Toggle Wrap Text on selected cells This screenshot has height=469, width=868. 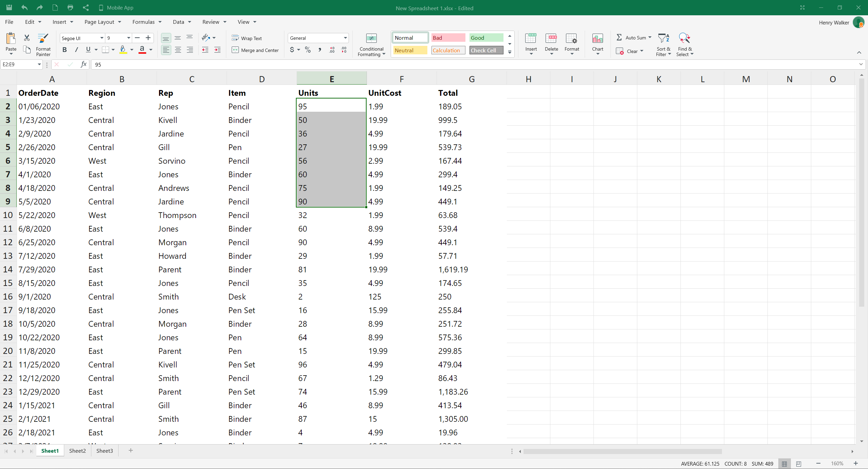click(247, 38)
